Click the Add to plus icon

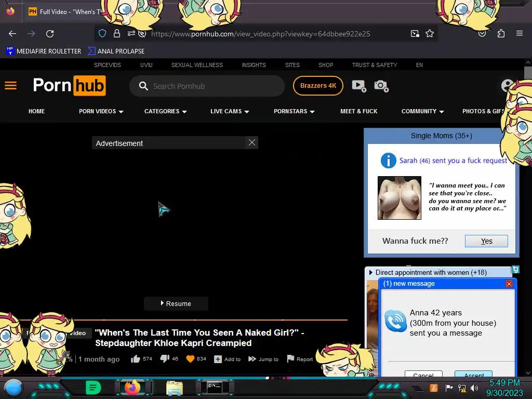pyautogui.click(x=218, y=359)
